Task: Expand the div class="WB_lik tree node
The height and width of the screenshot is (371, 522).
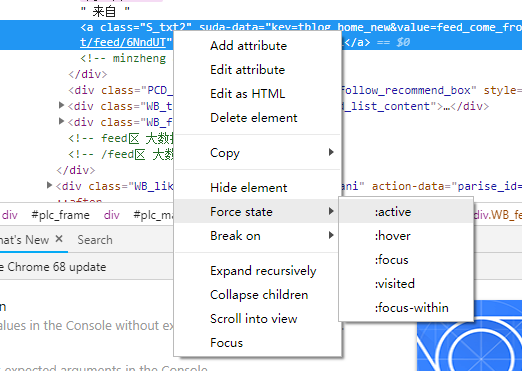Action: point(49,185)
